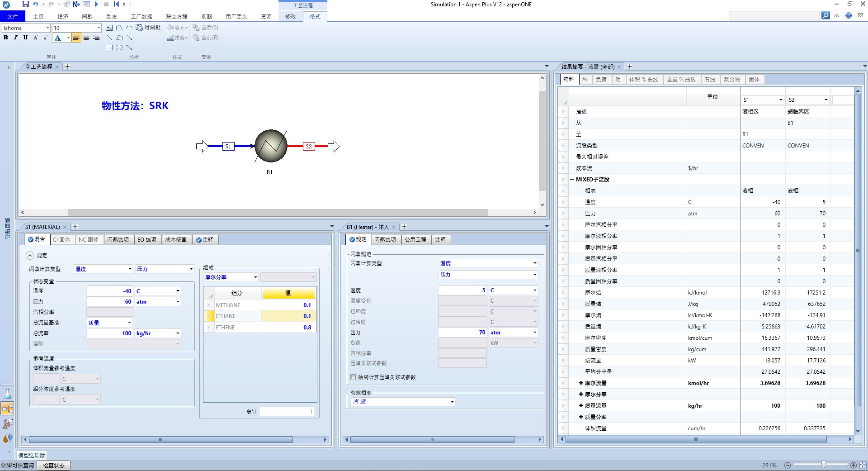The width and height of the screenshot is (868, 471).
Task: Edit the S1 temperature value field -40
Action: click(x=110, y=291)
